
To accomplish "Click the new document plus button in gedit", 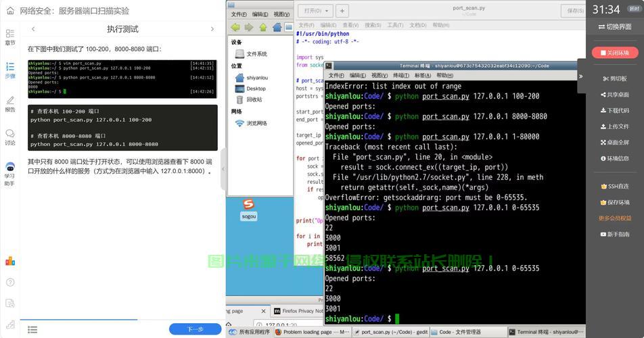I will (342, 11).
